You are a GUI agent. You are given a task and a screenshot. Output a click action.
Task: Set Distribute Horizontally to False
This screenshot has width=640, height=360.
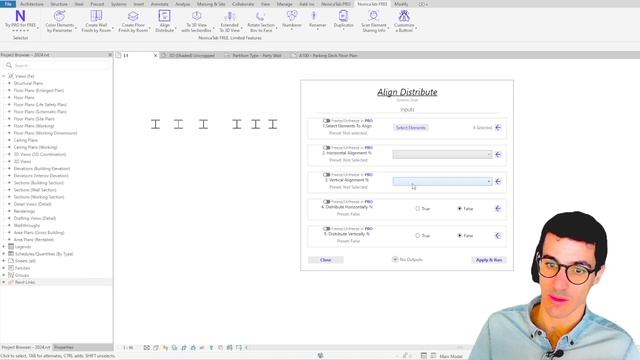(x=460, y=209)
